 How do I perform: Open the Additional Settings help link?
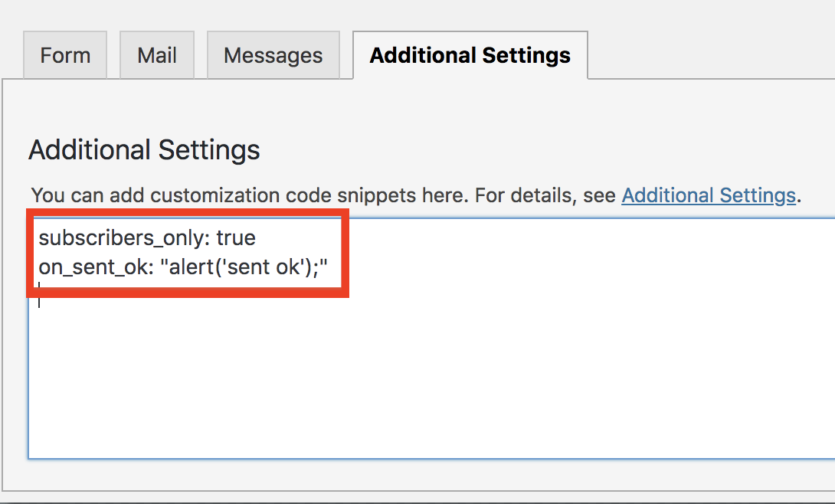[x=708, y=195]
